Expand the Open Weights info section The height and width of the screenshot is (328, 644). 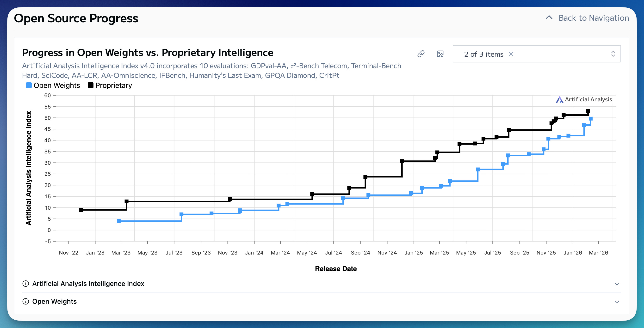(54, 301)
